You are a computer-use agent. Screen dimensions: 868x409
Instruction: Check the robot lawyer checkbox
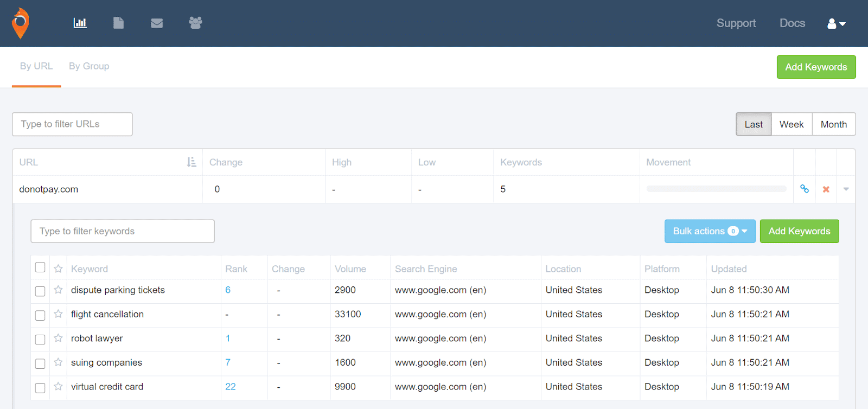pyautogui.click(x=40, y=340)
